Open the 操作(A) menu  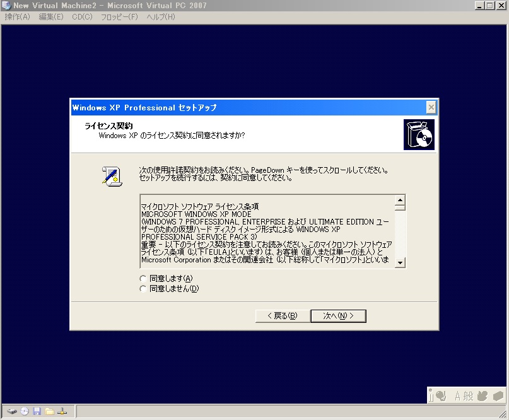click(x=17, y=17)
